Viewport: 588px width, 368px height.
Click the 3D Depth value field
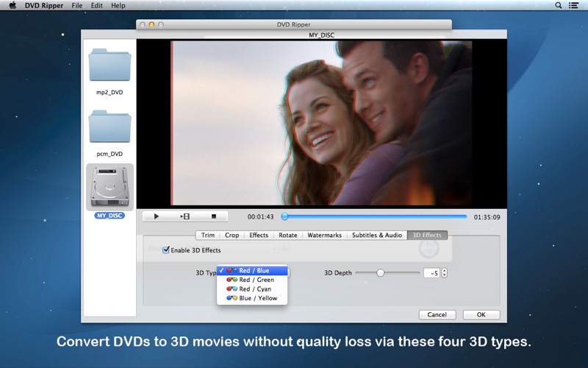click(431, 273)
